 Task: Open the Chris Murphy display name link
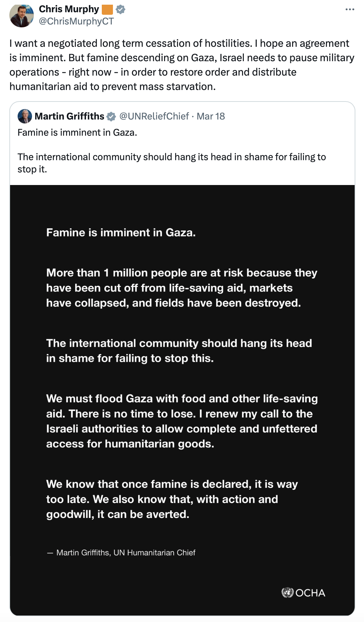[69, 9]
